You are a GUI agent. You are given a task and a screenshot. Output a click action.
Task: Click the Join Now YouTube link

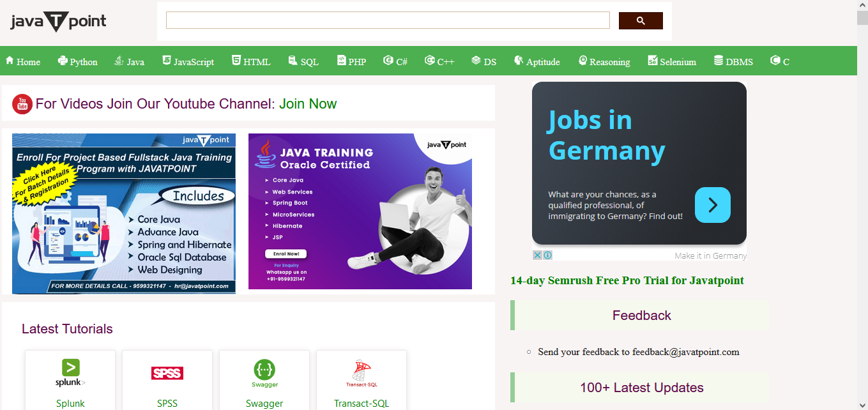(x=308, y=103)
